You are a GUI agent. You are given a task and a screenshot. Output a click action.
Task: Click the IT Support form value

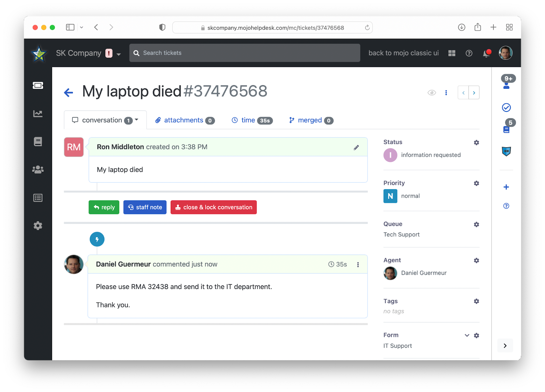398,346
